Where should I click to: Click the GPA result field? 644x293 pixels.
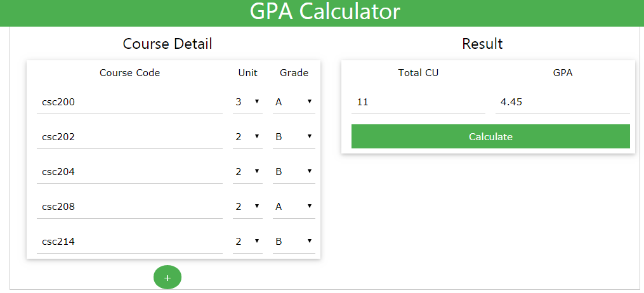tap(562, 101)
